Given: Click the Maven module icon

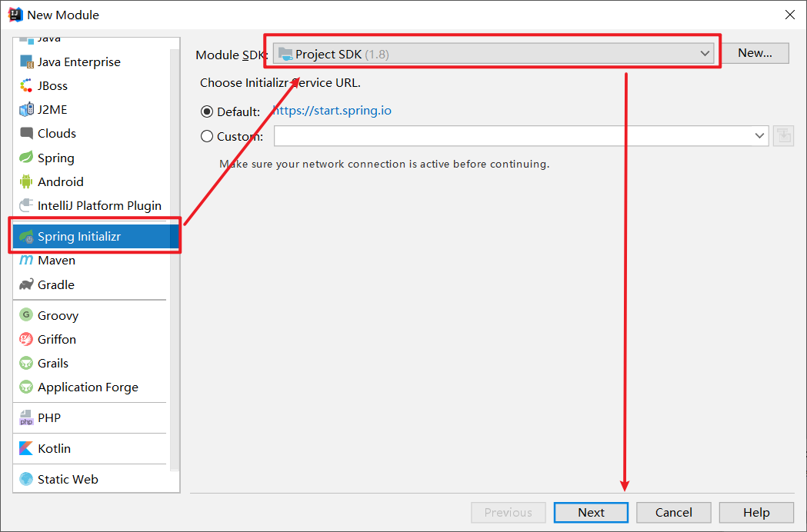Looking at the screenshot, I should 26,261.
